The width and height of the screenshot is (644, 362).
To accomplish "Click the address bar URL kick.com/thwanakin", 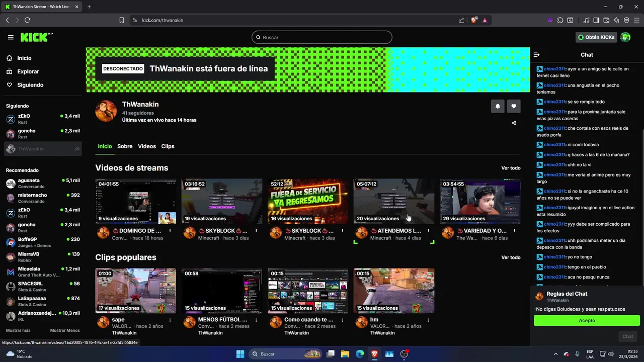I will coord(163,20).
